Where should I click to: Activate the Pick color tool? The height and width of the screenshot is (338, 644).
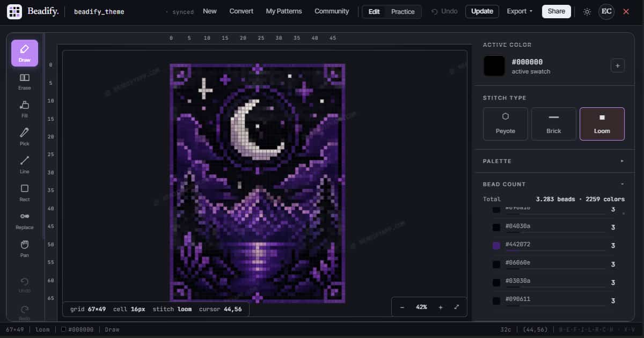pos(25,137)
